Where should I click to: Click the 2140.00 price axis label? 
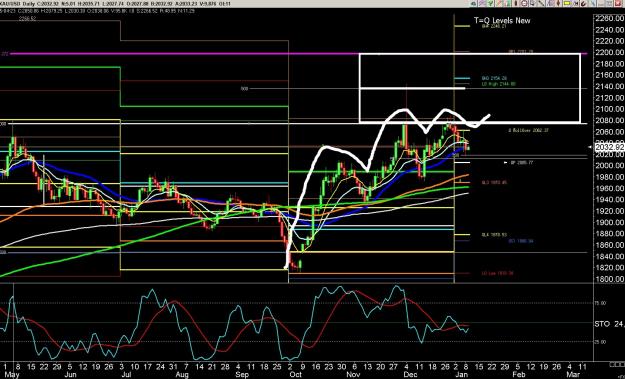point(609,86)
